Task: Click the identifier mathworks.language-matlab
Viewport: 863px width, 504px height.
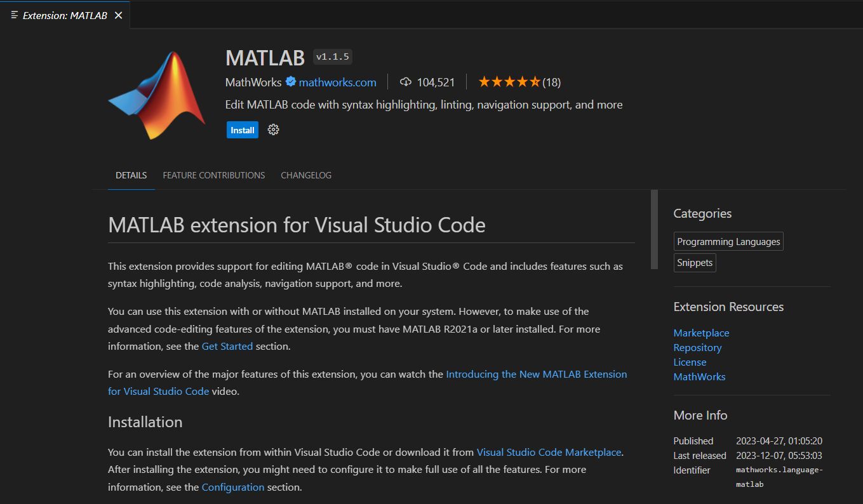Action: 779,477
